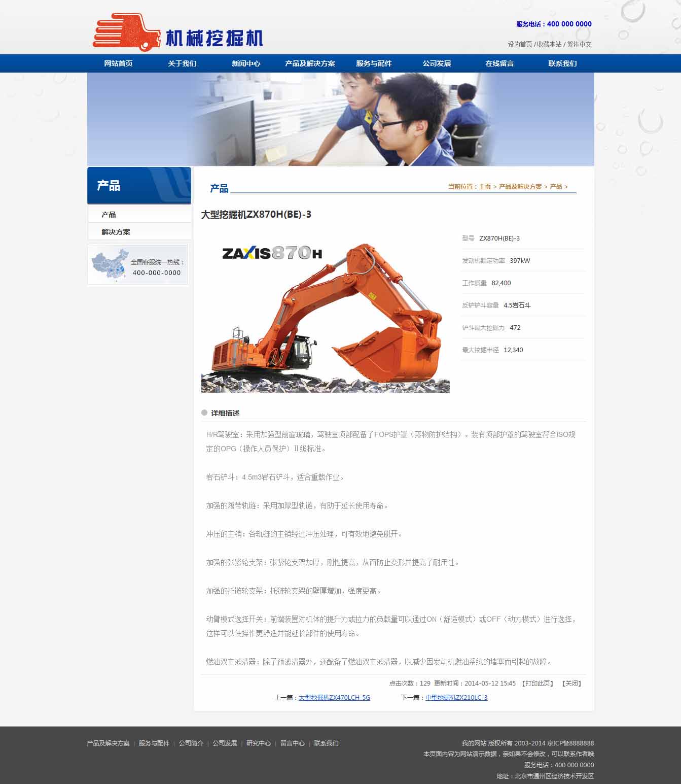This screenshot has width=681, height=784.
Task: Open 产品及解决方案 in the navigation bar
Action: click(x=310, y=63)
